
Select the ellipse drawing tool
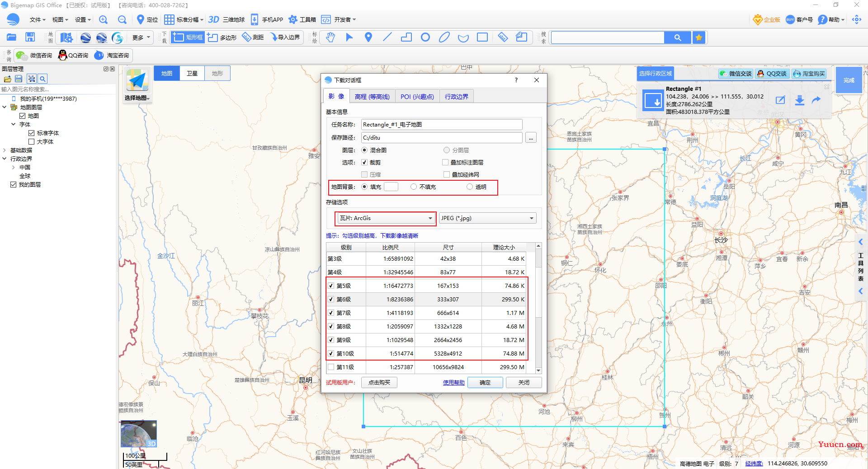click(444, 38)
